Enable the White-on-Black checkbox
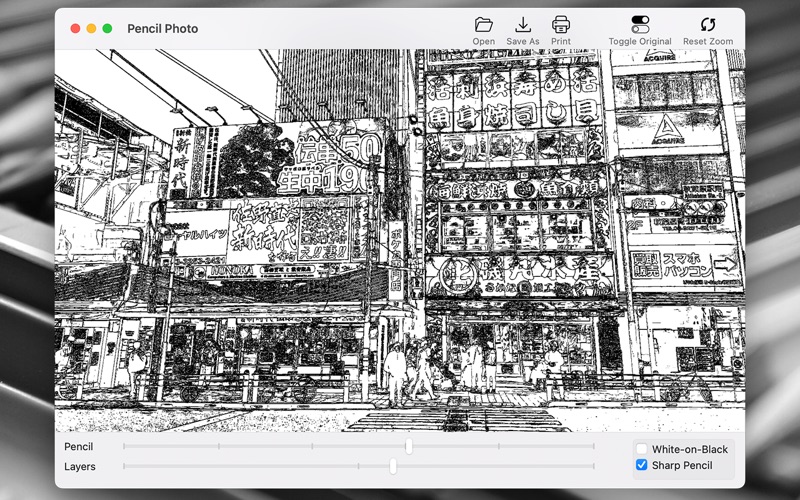Screen dimensions: 800x500 click(x=641, y=449)
